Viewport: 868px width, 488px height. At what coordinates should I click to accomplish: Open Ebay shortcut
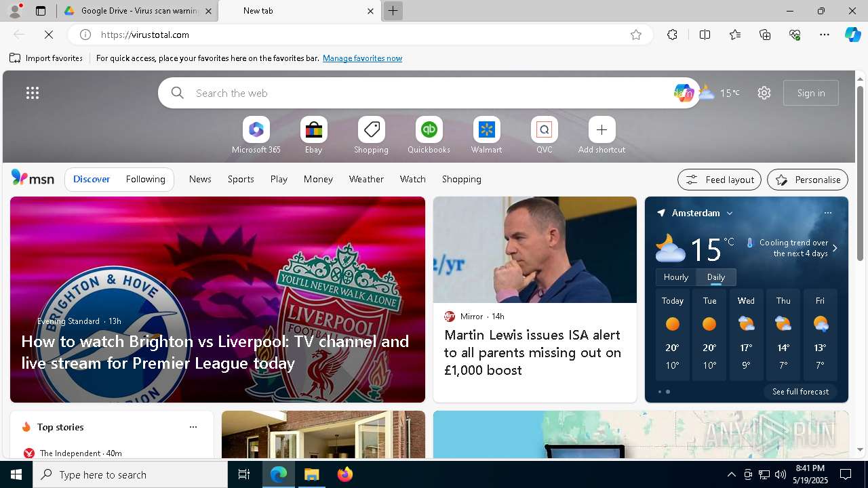[x=313, y=136]
